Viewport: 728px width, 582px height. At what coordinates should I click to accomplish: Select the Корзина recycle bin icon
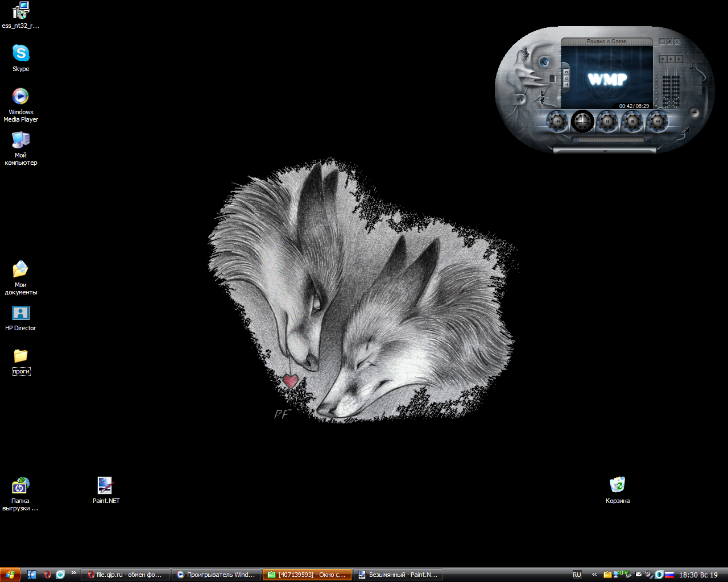point(617,485)
